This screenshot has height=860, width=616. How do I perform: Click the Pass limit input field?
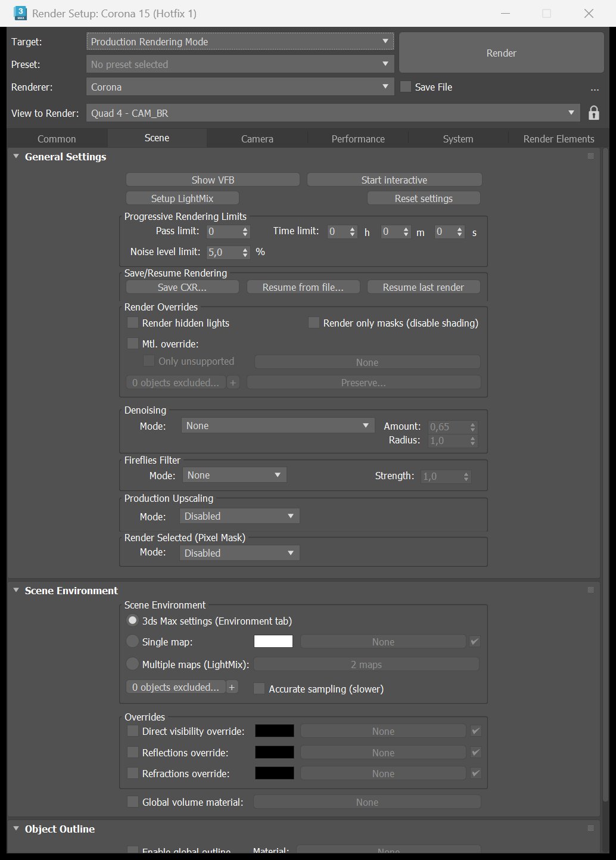pyautogui.click(x=223, y=231)
